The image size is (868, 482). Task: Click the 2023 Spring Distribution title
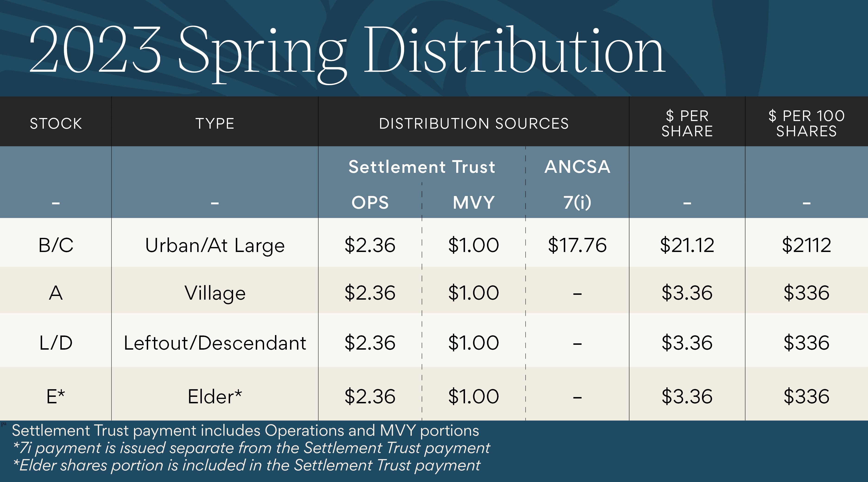tap(347, 50)
